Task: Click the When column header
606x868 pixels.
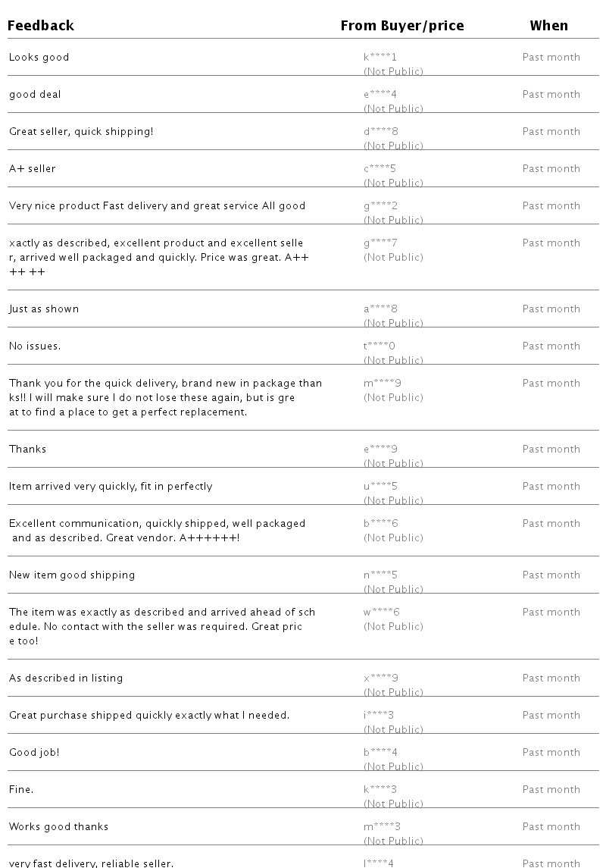Action: pos(548,26)
